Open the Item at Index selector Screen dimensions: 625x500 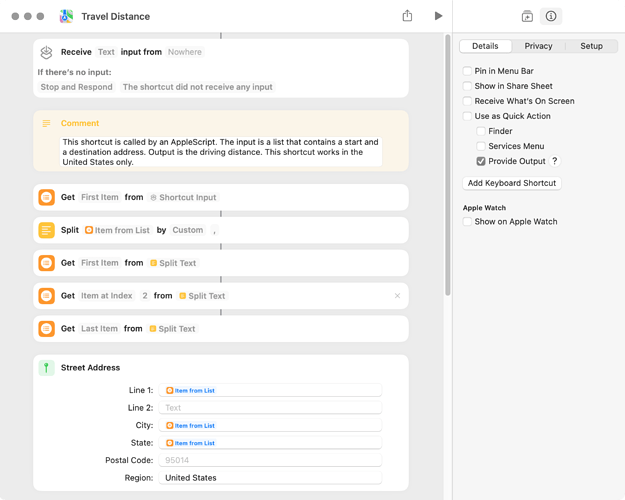click(106, 296)
